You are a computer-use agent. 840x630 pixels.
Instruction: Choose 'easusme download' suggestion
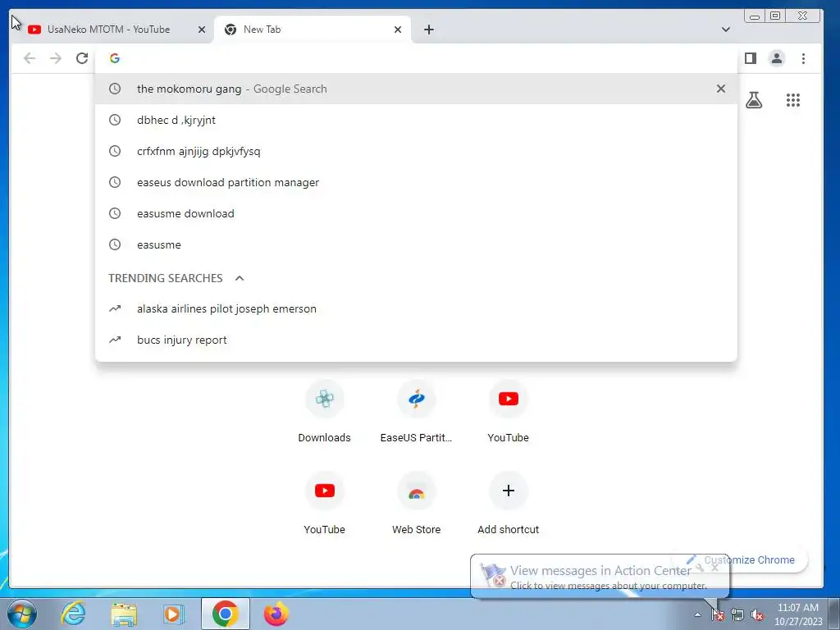point(416,213)
